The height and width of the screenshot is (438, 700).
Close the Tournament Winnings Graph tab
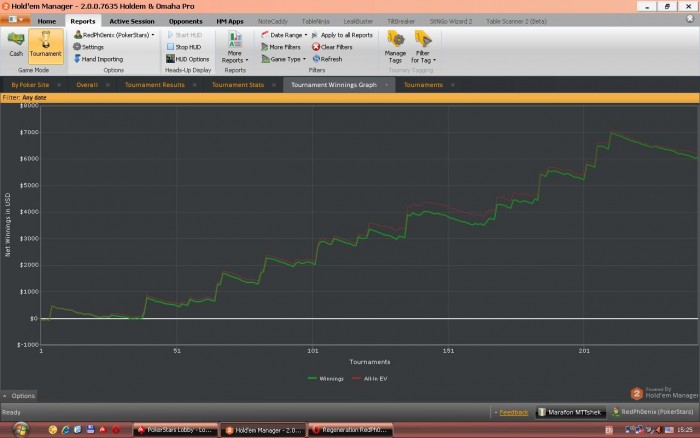coord(386,85)
